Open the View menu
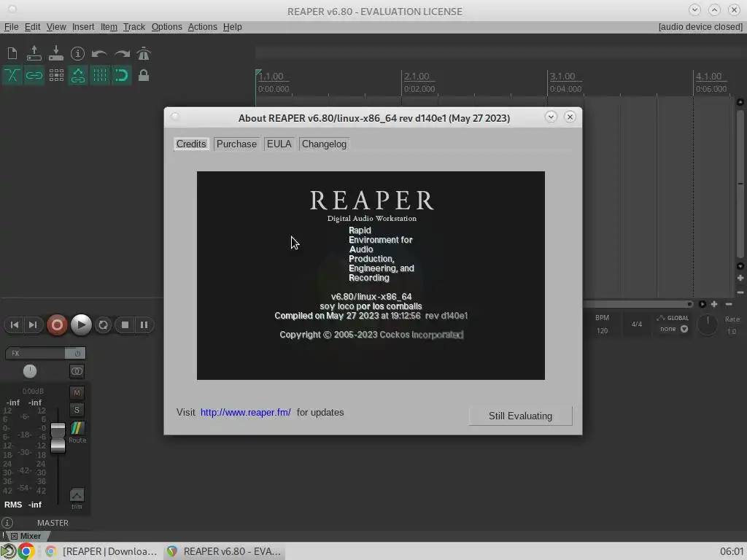The width and height of the screenshot is (747, 560). (x=56, y=27)
